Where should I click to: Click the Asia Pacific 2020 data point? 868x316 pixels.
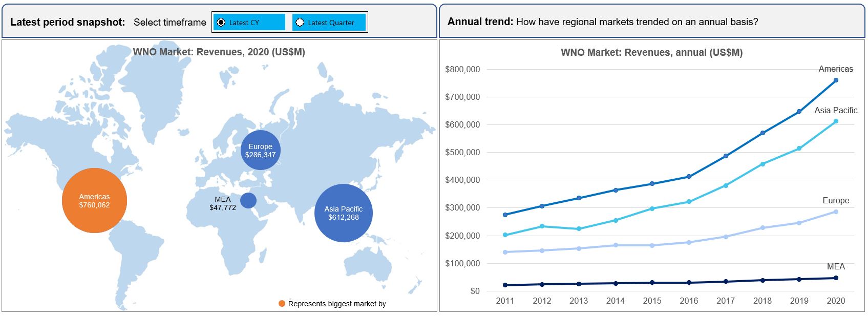pos(836,121)
